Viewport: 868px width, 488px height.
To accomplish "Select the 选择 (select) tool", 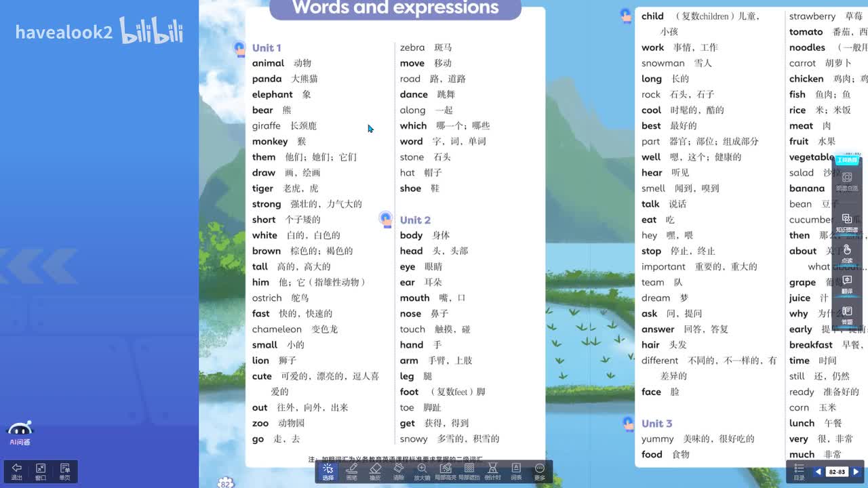I will (x=328, y=472).
